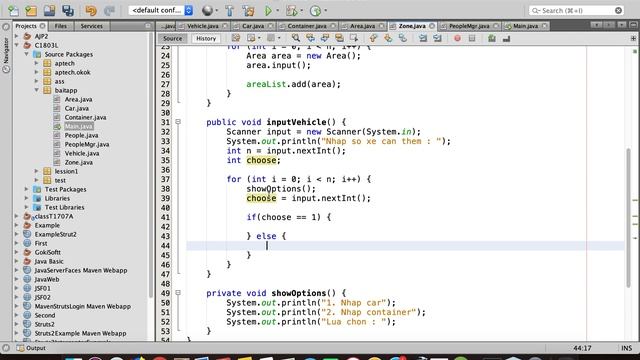
Task: Click the New Project toolbar icon
Action: [x=31, y=11]
